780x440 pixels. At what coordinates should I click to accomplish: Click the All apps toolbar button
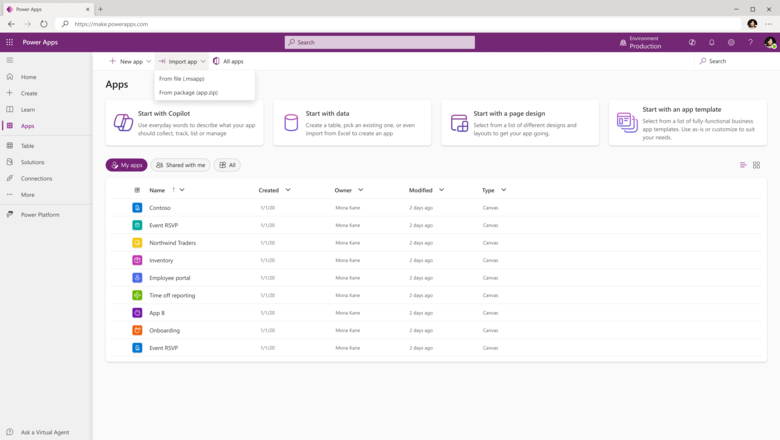pos(228,61)
